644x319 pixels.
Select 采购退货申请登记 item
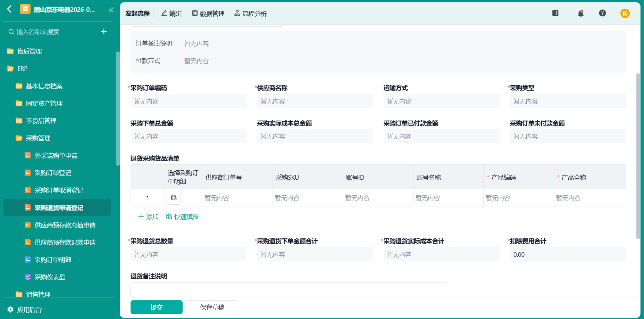click(57, 207)
